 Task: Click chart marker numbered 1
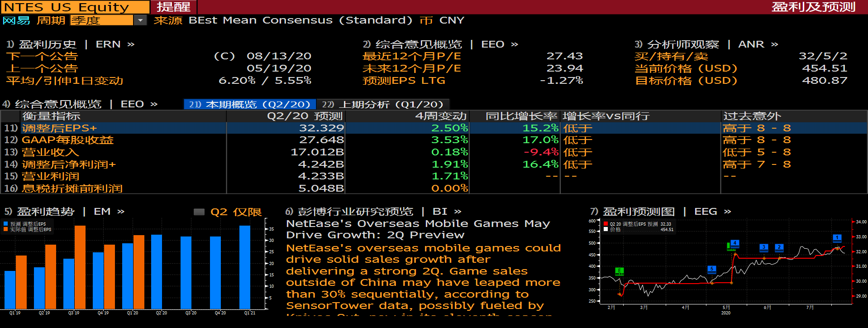click(837, 238)
